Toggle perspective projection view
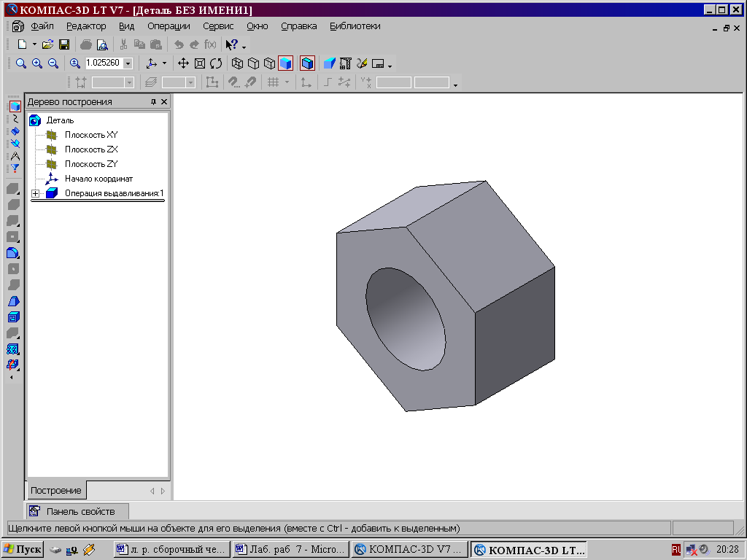The width and height of the screenshot is (747, 560). coord(307,63)
